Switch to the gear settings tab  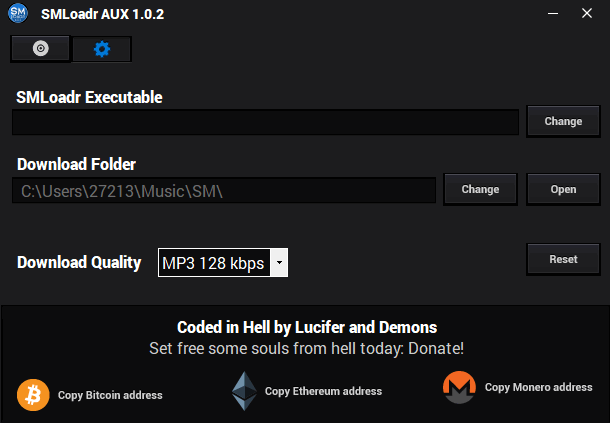[102, 49]
